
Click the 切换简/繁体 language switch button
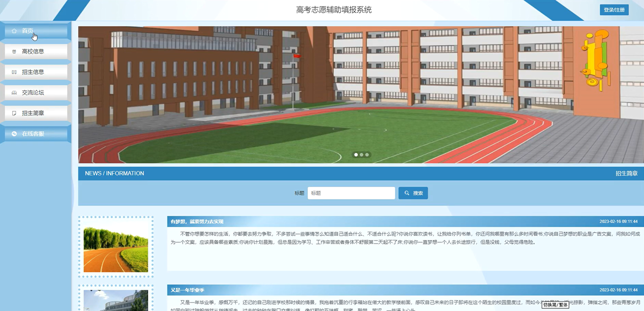pyautogui.click(x=556, y=305)
